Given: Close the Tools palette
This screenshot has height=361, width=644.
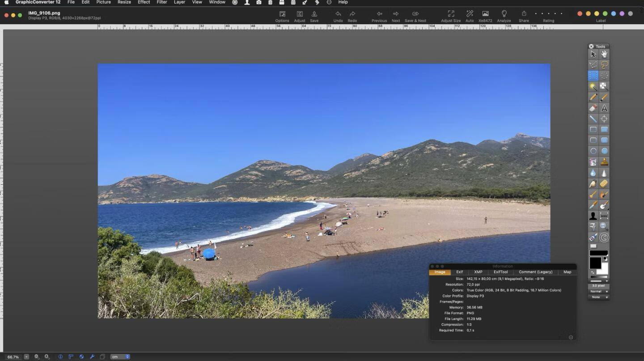Looking at the screenshot, I should (x=591, y=47).
